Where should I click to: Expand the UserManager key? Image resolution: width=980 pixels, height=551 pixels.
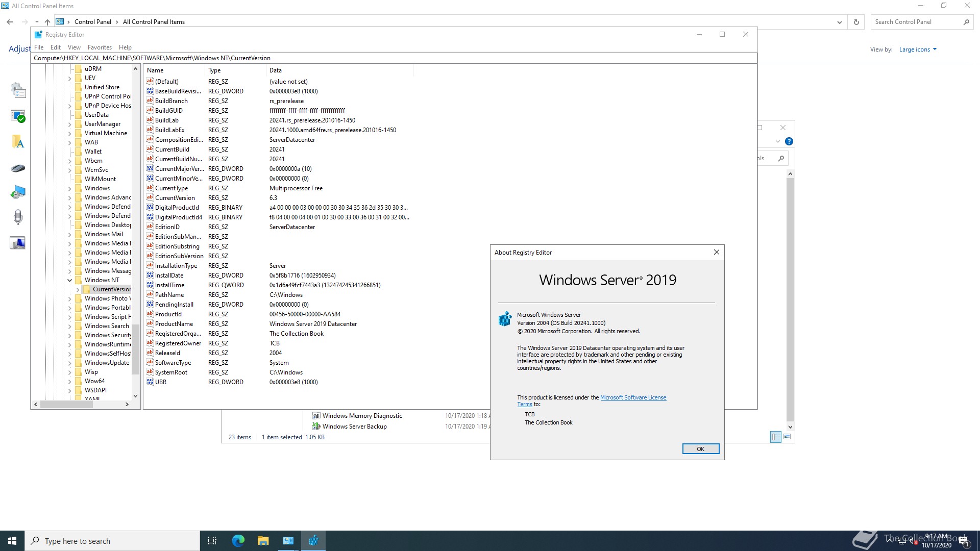click(70, 124)
